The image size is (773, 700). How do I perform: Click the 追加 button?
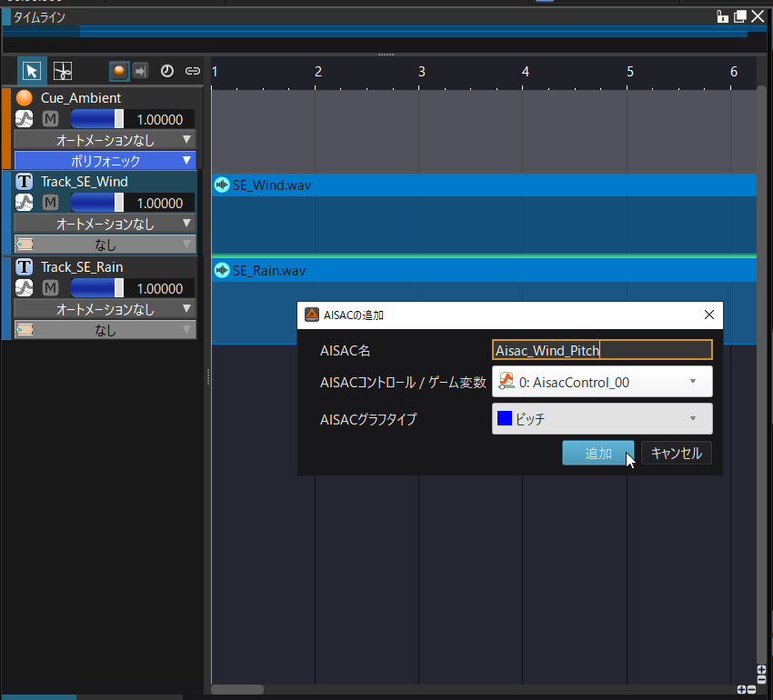[598, 453]
